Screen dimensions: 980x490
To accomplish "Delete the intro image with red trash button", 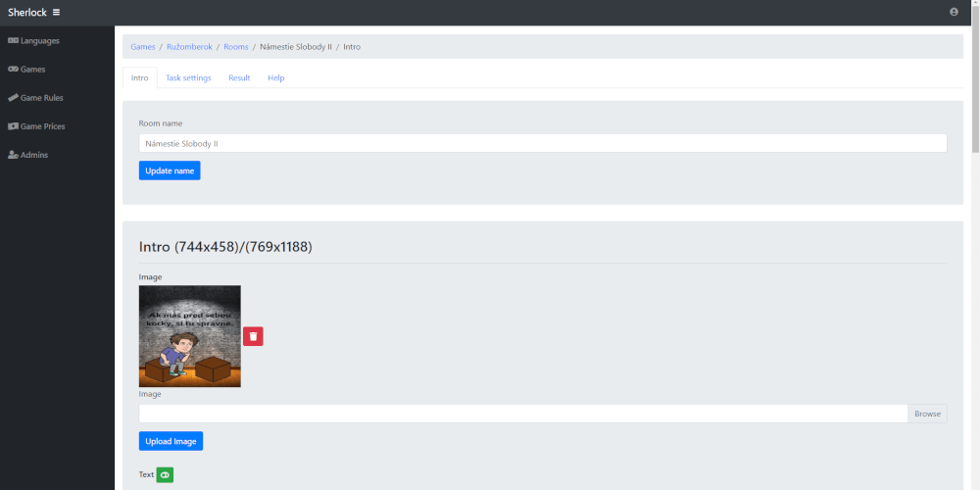I will pyautogui.click(x=253, y=336).
